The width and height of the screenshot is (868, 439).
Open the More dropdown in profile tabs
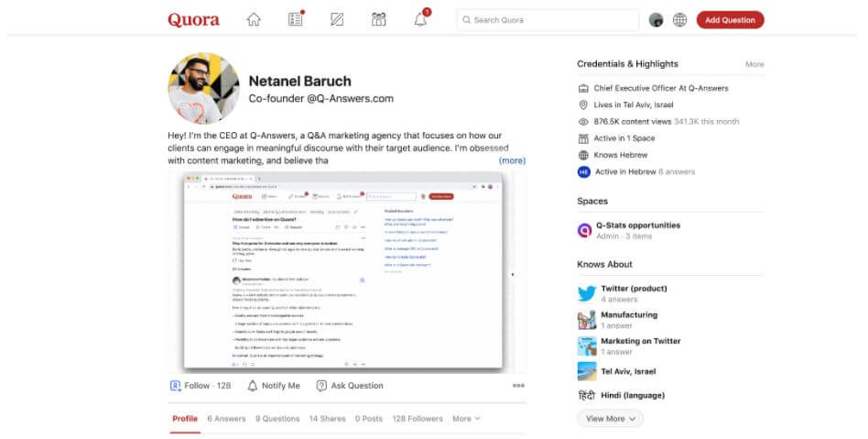tap(466, 419)
